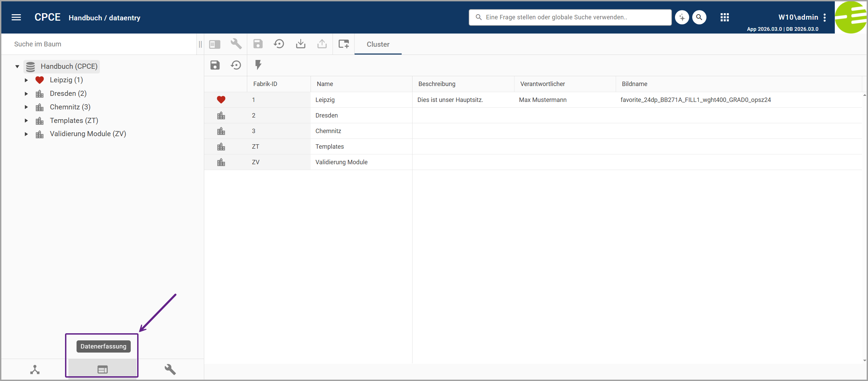
Task: Select Templates (ZT) in the tree
Action: point(74,121)
